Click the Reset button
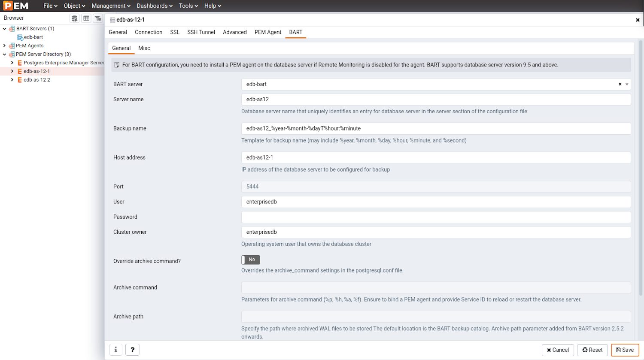The image size is (644, 360). pos(592,350)
